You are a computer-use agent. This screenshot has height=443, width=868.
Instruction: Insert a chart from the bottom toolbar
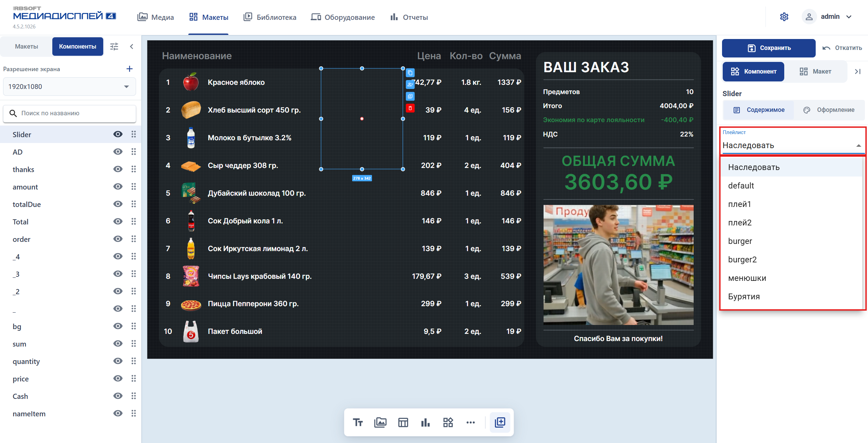point(425,422)
